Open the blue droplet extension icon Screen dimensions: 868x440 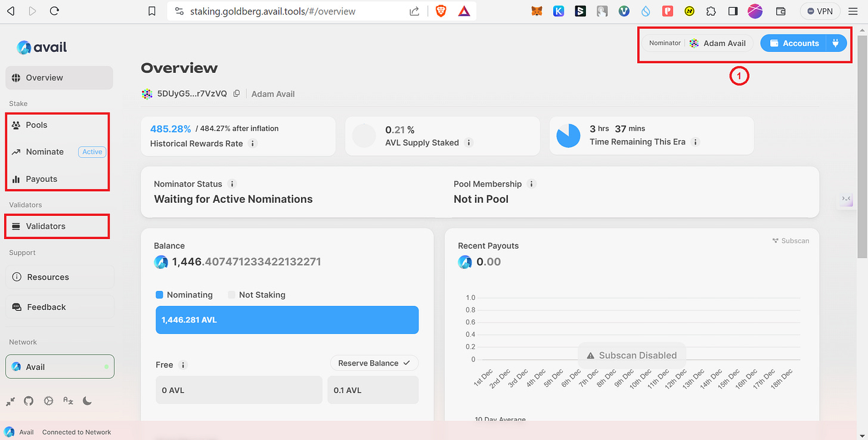click(x=646, y=11)
